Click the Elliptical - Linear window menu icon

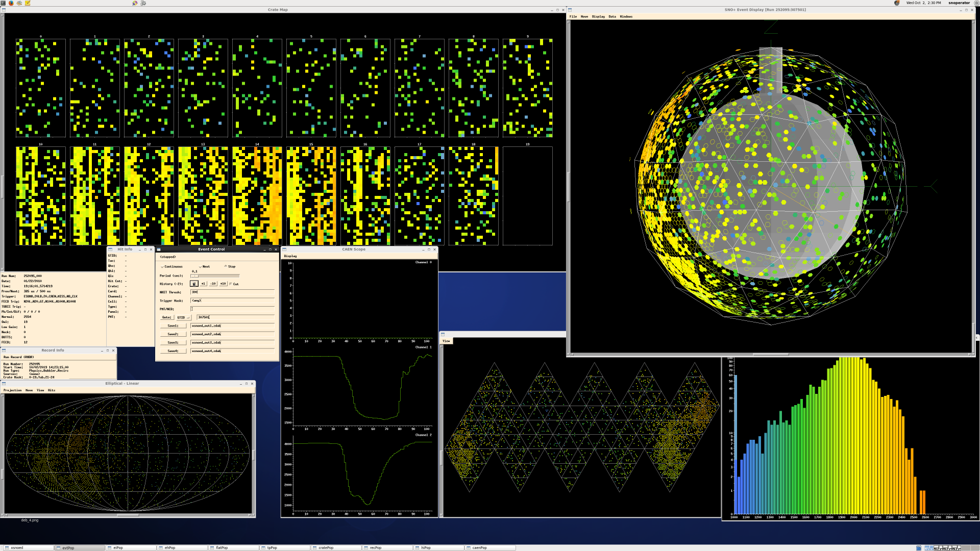pos(4,384)
